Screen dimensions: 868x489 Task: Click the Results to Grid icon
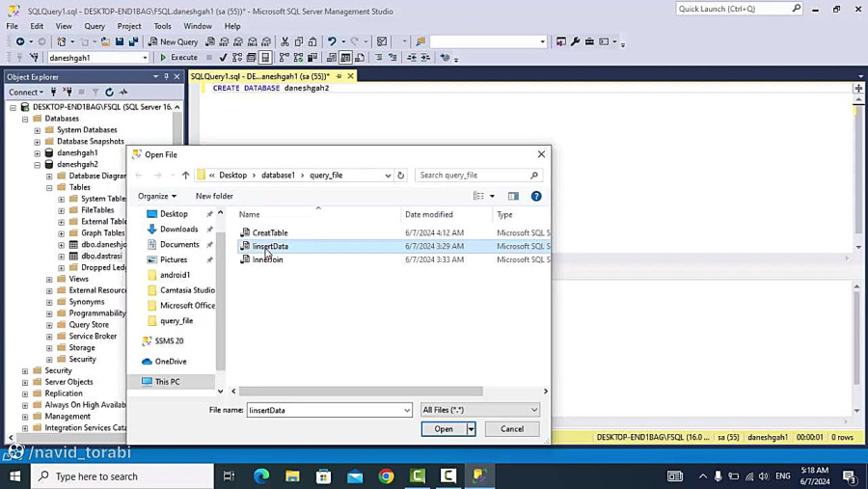pos(345,57)
